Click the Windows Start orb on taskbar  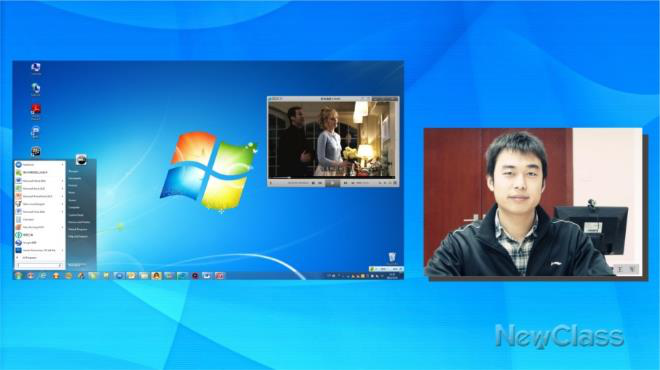(19, 276)
